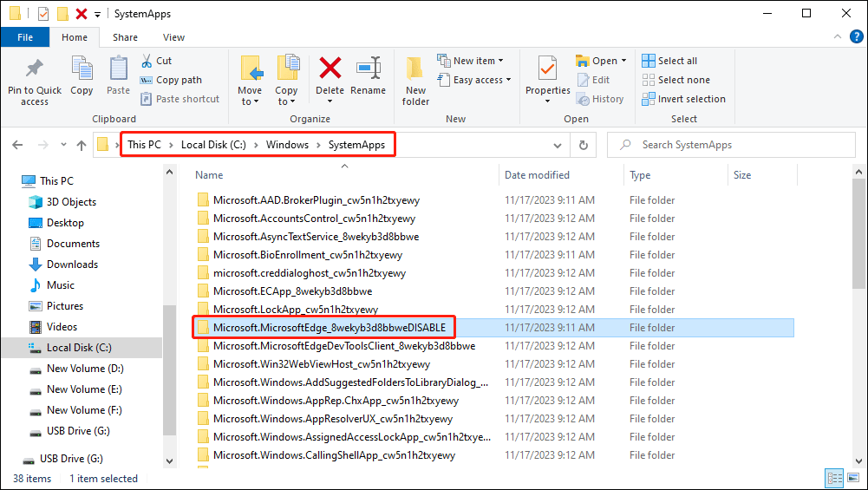
Task: Go back with the back arrow
Action: pos(17,145)
